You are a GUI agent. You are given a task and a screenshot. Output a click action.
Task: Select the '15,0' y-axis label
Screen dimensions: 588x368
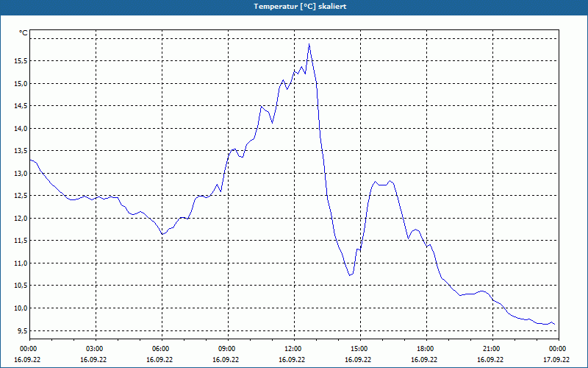tap(21, 84)
